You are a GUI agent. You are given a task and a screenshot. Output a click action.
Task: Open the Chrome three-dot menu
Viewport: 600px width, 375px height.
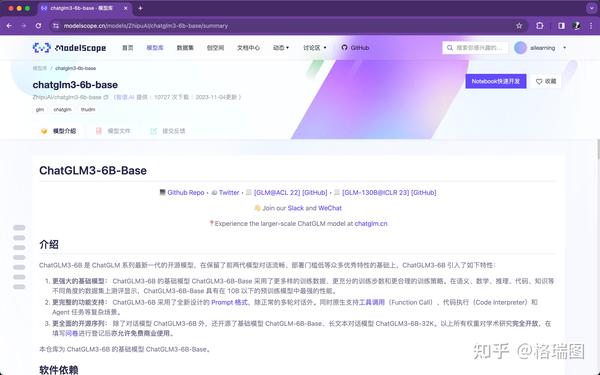coord(591,26)
